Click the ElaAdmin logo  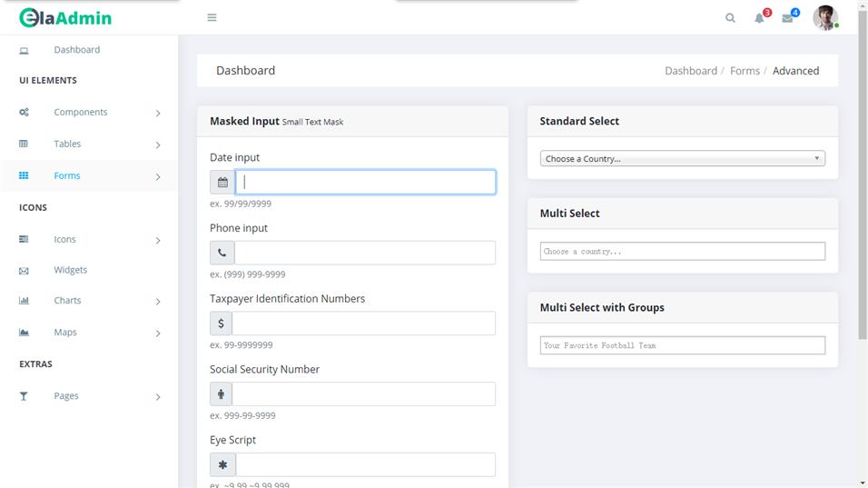pyautogui.click(x=65, y=17)
